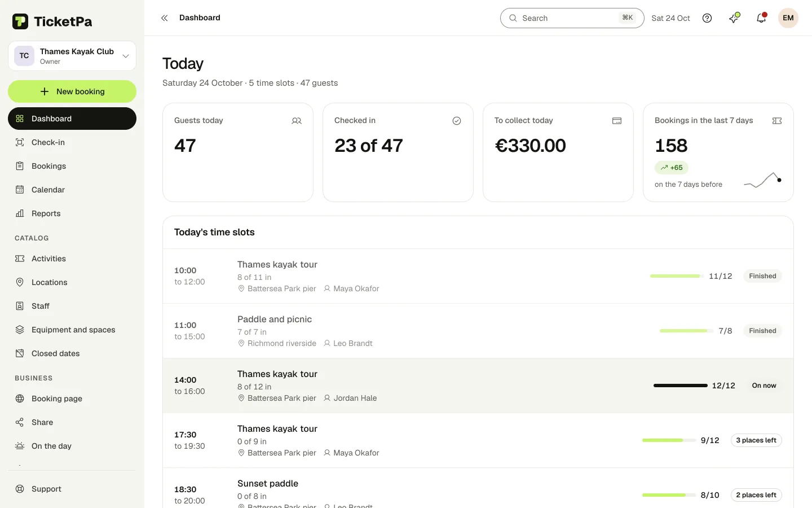Open Bookings page
Viewport: 812px width, 508px height.
tap(72, 166)
